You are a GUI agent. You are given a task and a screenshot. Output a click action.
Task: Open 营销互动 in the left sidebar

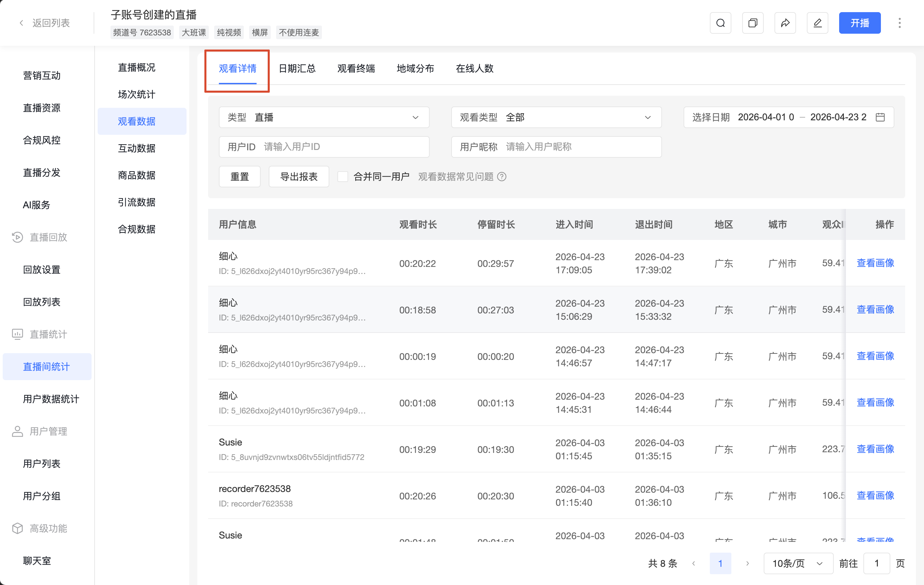tap(42, 76)
